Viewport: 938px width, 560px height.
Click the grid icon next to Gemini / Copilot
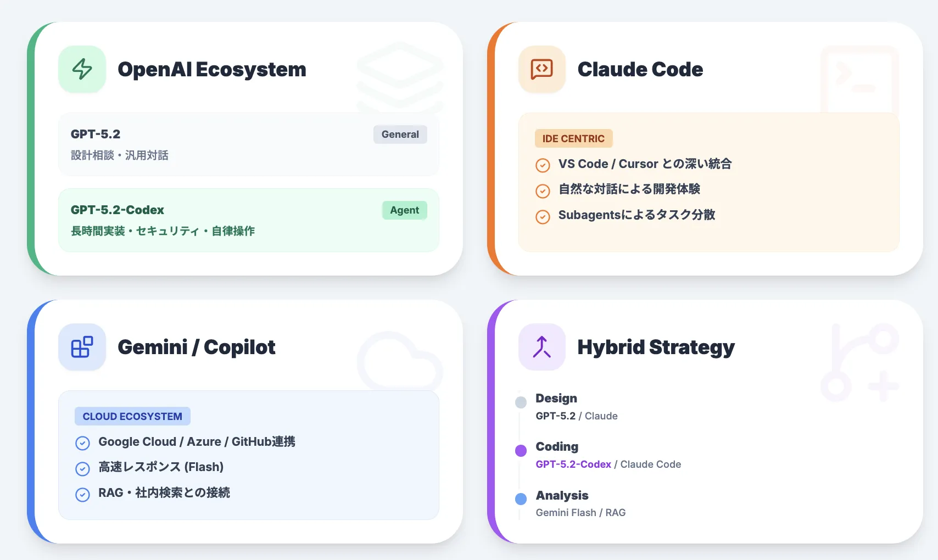pos(81,347)
